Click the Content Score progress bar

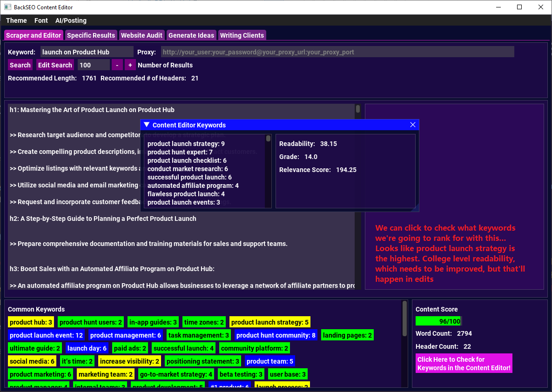click(438, 321)
